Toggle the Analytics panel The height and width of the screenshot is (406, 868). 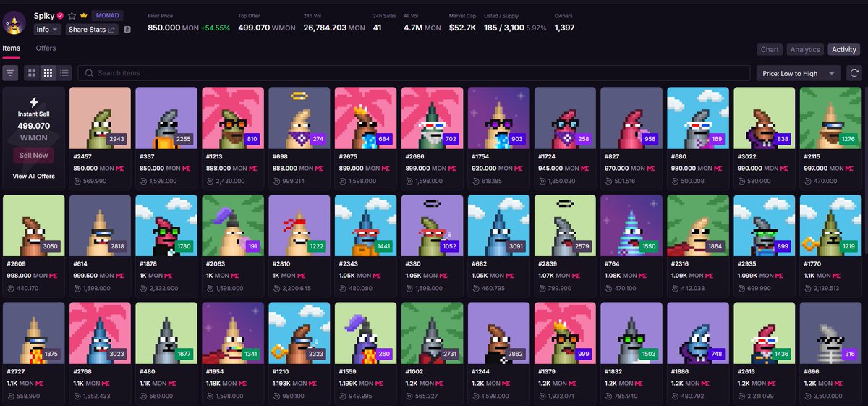(805, 49)
